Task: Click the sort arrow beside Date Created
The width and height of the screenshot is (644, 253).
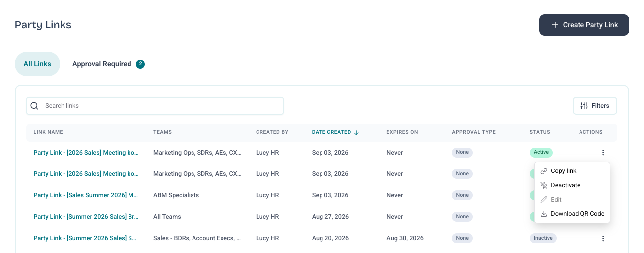Action: coord(356,132)
